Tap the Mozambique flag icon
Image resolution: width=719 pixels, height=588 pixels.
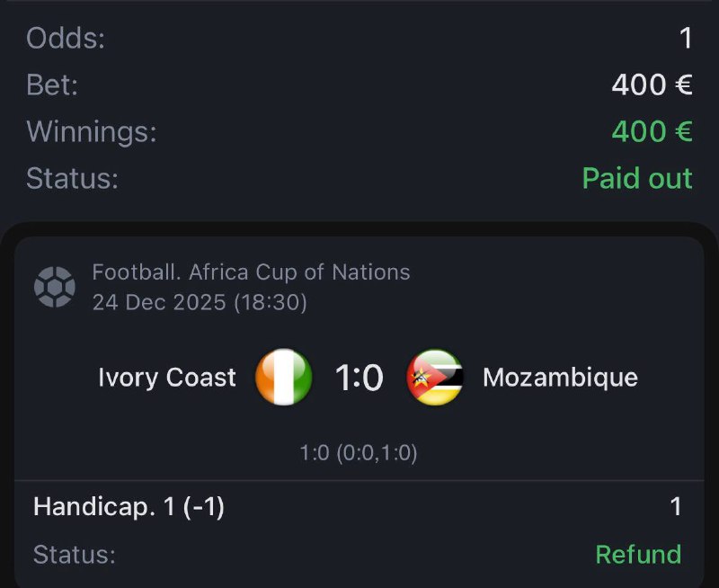(435, 378)
